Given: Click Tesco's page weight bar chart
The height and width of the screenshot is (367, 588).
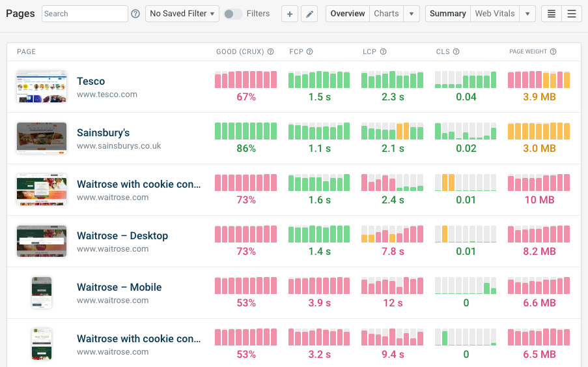Looking at the screenshot, I should [539, 80].
